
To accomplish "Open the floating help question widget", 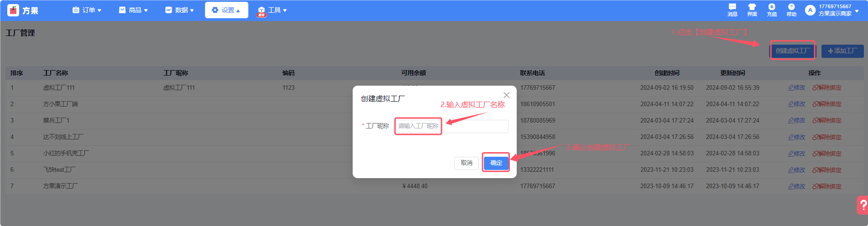I will (863, 205).
